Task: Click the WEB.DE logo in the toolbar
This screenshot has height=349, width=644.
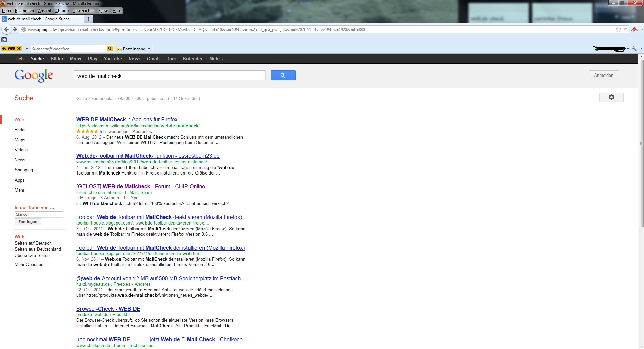Action: (x=12, y=49)
